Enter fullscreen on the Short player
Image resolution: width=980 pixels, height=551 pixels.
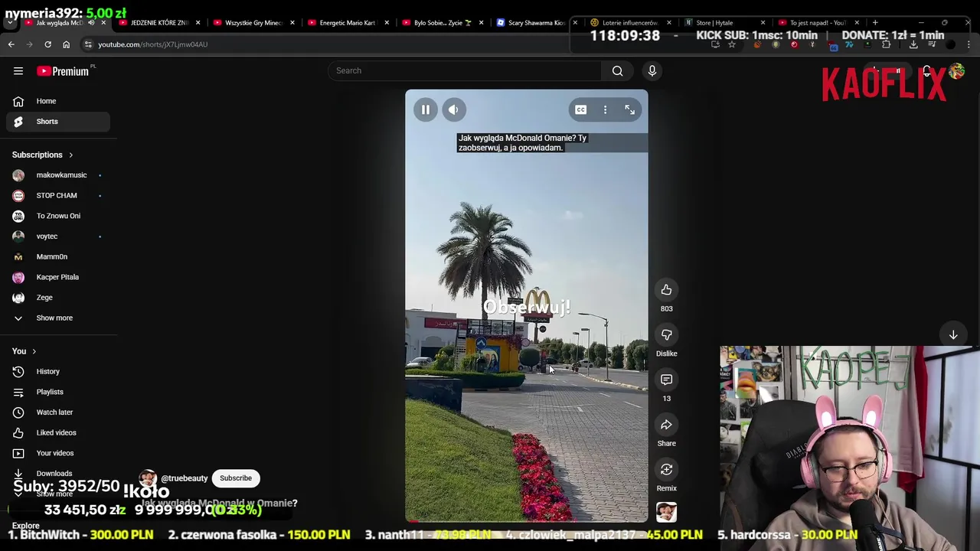click(629, 110)
